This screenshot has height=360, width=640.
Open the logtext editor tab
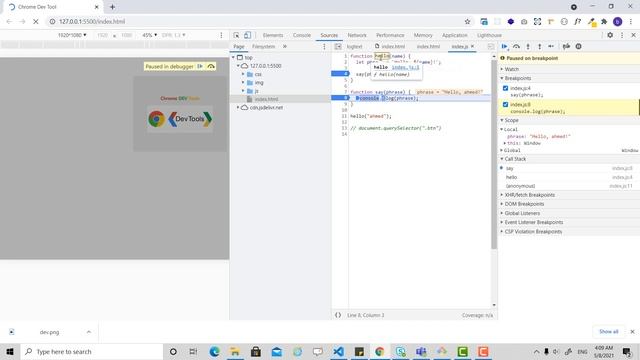(354, 47)
